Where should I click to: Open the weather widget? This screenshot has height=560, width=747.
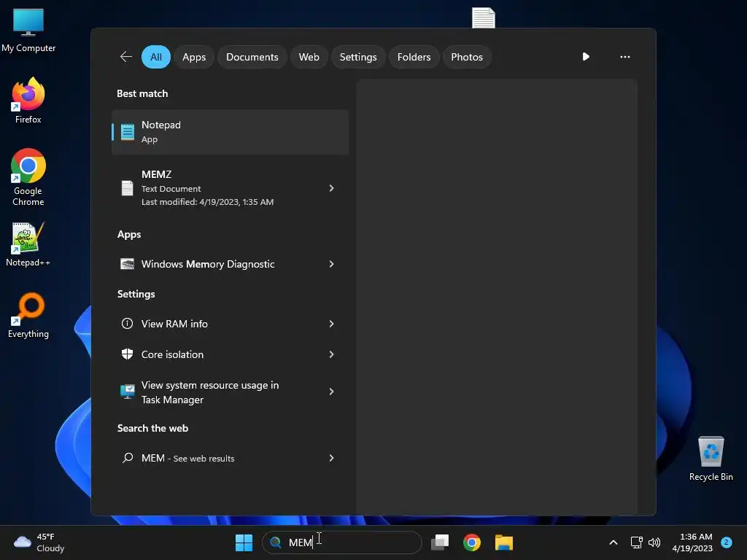[x=39, y=542]
